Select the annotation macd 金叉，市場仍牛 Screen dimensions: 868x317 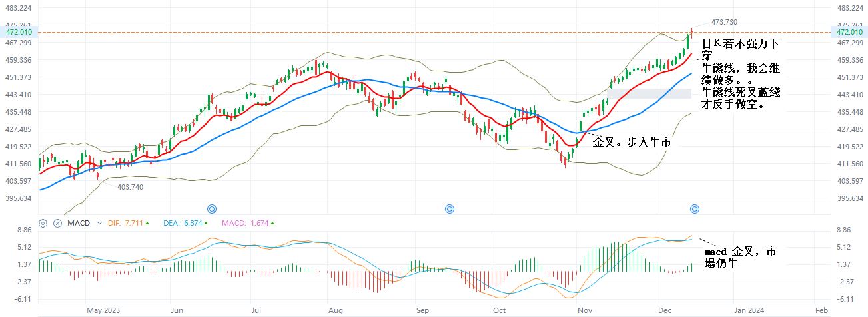click(740, 258)
